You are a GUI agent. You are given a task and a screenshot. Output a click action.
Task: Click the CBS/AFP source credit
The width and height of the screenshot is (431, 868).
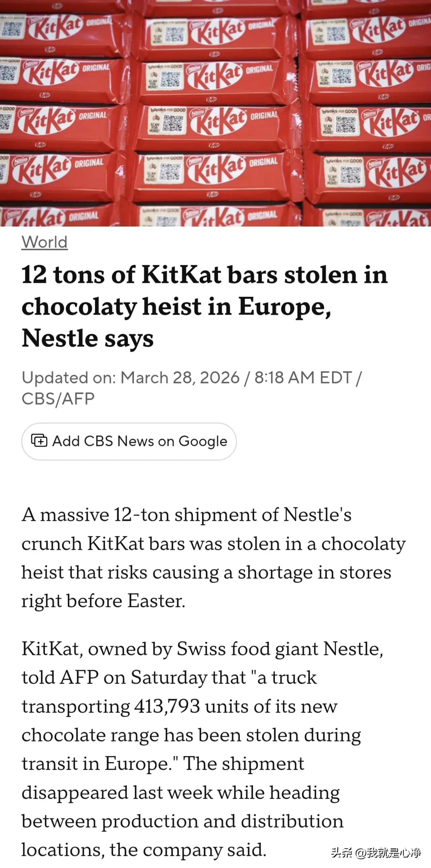coord(58,399)
